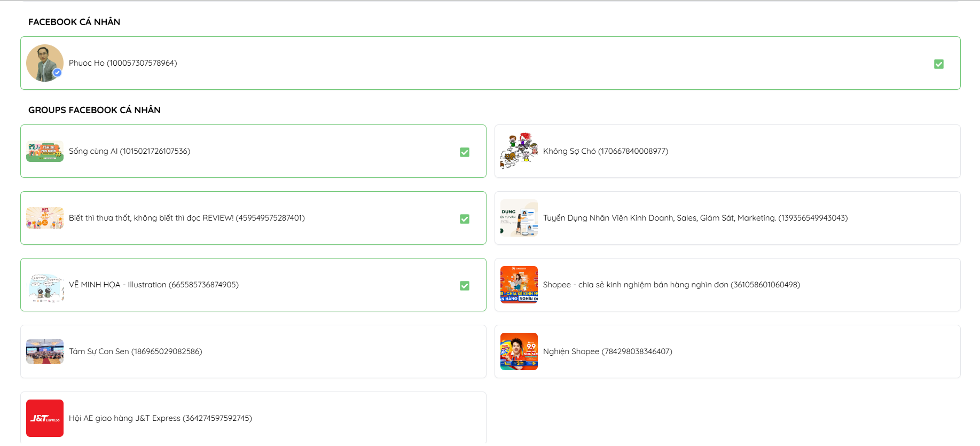980x446 pixels.
Task: Click the Shopee chia sẻ kinh nghiệm group name
Action: (x=671, y=285)
